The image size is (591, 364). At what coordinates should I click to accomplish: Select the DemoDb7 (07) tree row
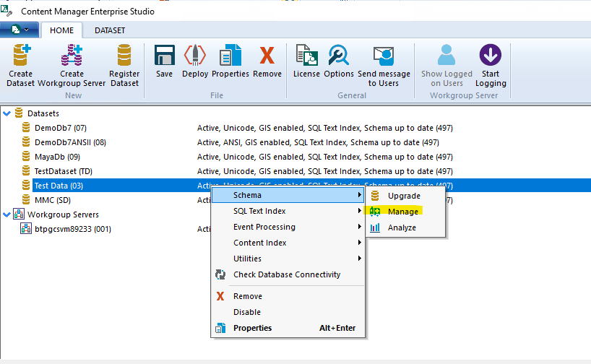(60, 128)
